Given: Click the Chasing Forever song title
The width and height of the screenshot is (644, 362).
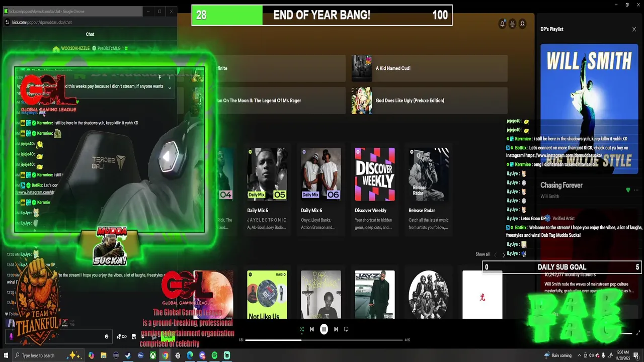Looking at the screenshot, I should (x=561, y=185).
